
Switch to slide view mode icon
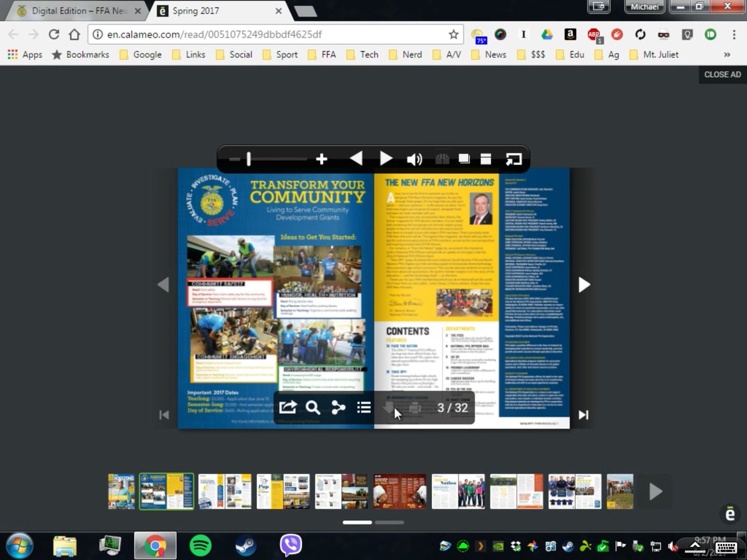tap(464, 159)
